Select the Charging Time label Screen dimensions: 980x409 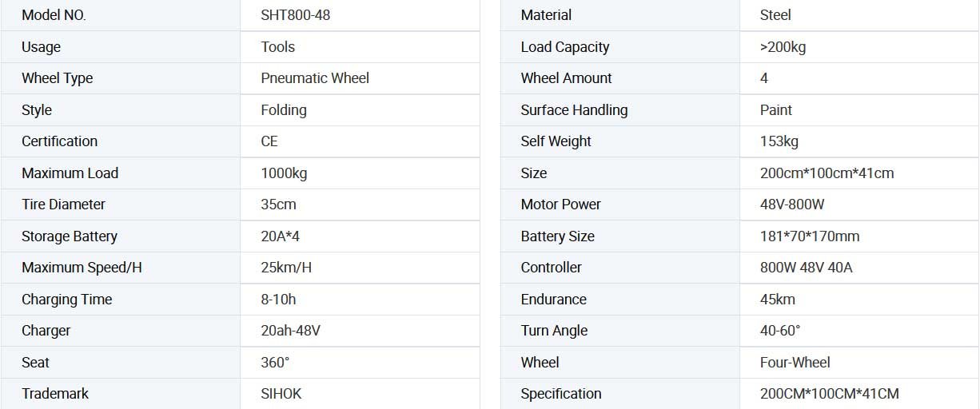click(66, 300)
